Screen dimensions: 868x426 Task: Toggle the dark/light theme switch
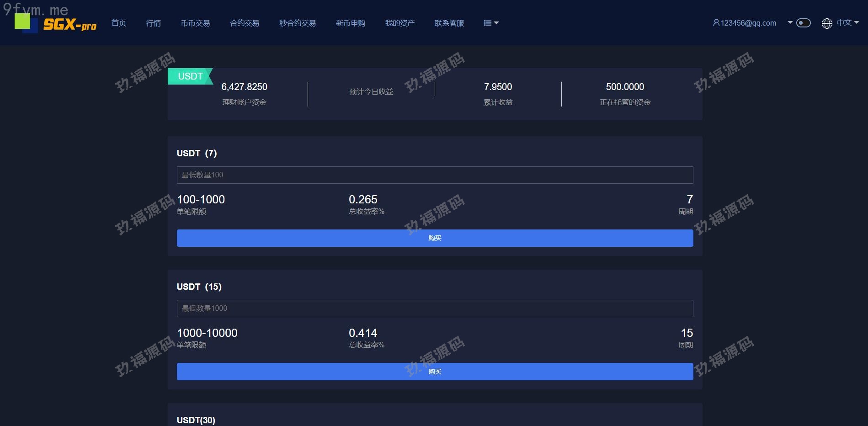(803, 23)
